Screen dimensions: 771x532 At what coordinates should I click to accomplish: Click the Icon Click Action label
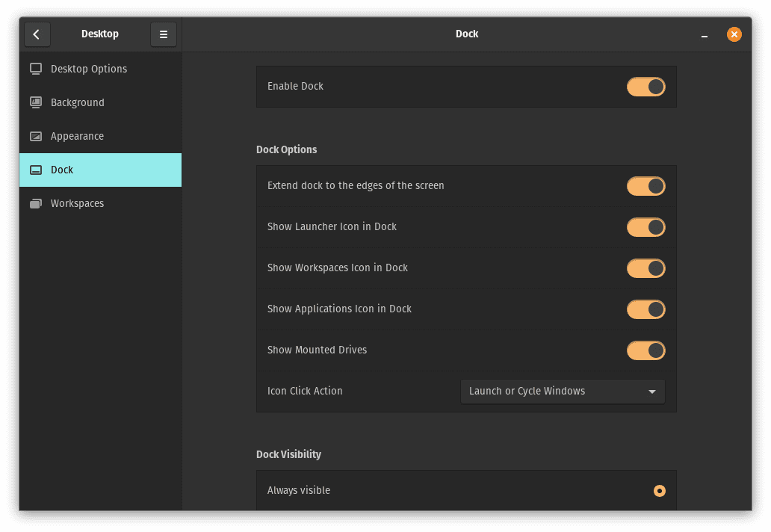click(305, 392)
